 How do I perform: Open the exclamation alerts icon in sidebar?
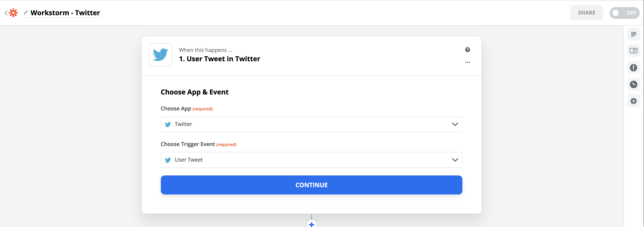tap(633, 68)
